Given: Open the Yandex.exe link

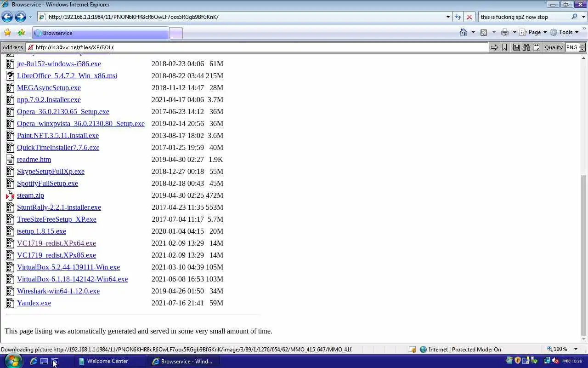Looking at the screenshot, I should point(34,303).
